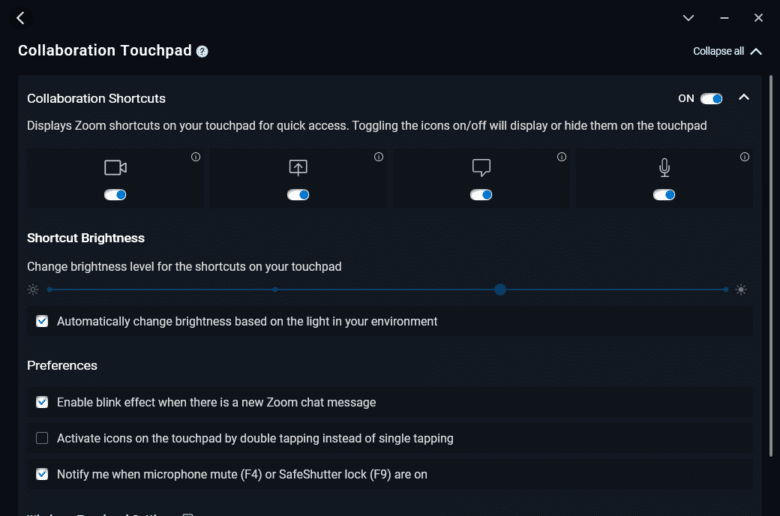Show info for the chat shortcut
This screenshot has height=516, width=780.
[x=562, y=157]
